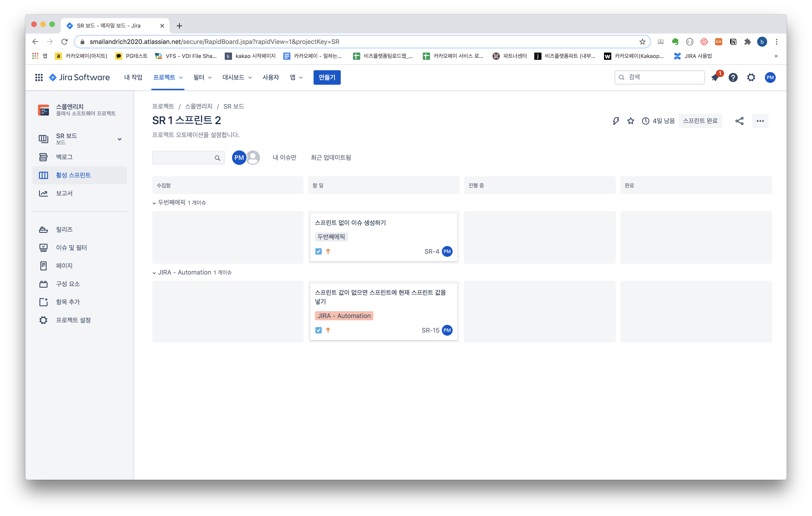
Task: Expand the SR 보드 board switcher chevron
Action: (119, 139)
